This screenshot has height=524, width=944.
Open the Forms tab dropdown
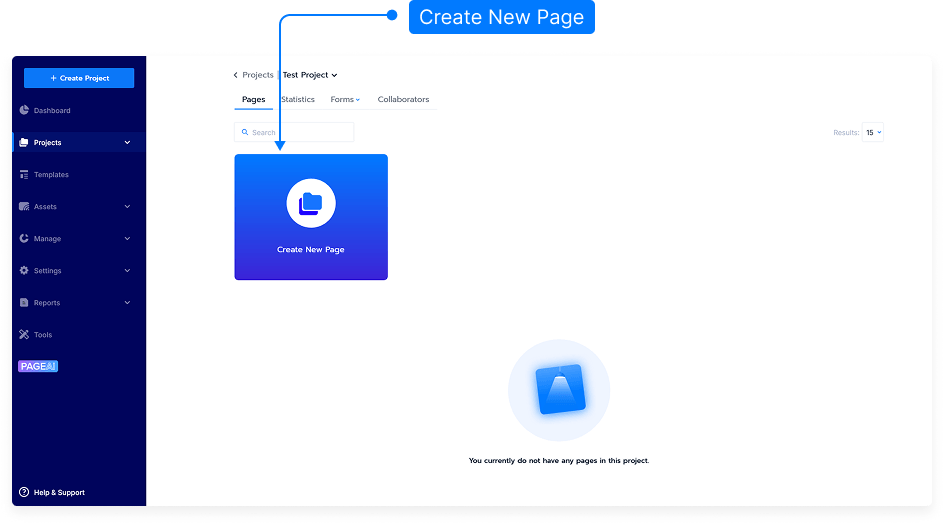point(345,100)
